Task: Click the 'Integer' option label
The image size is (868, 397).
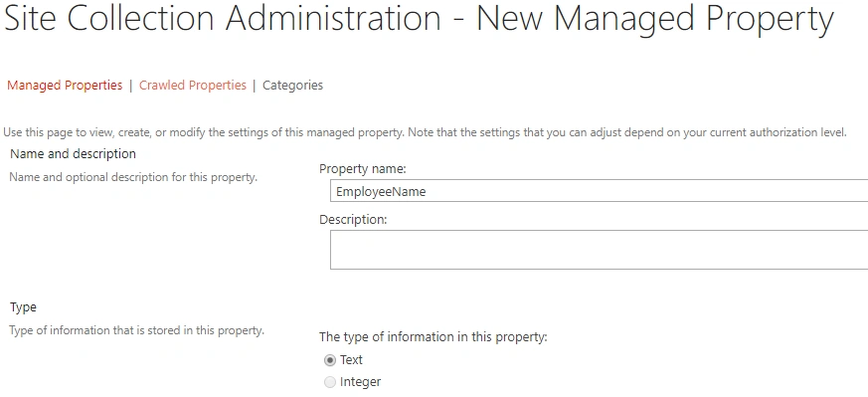Action: click(x=360, y=382)
